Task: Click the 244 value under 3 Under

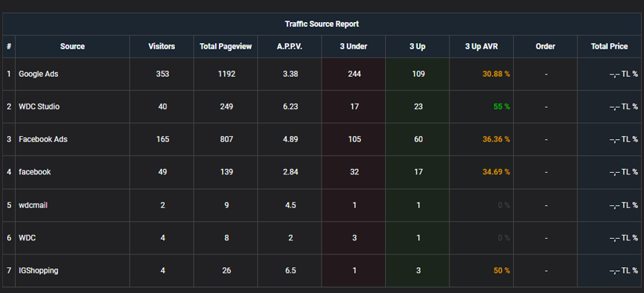Action: pyautogui.click(x=355, y=74)
